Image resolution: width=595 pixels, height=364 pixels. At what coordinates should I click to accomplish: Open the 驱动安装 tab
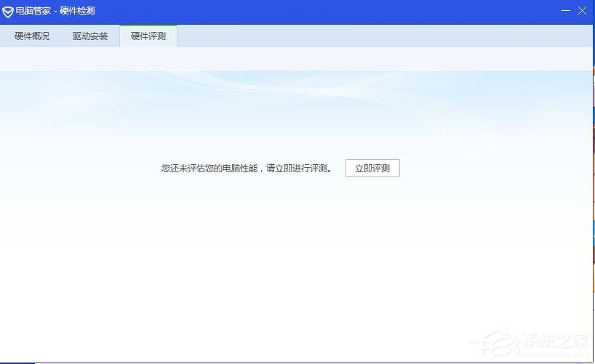(90, 36)
